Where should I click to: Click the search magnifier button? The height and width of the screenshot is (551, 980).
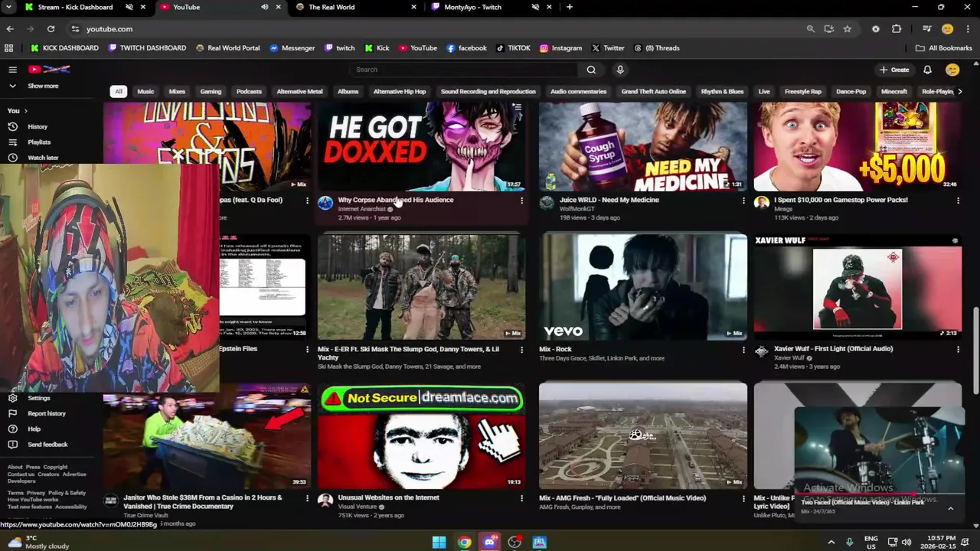pyautogui.click(x=591, y=70)
